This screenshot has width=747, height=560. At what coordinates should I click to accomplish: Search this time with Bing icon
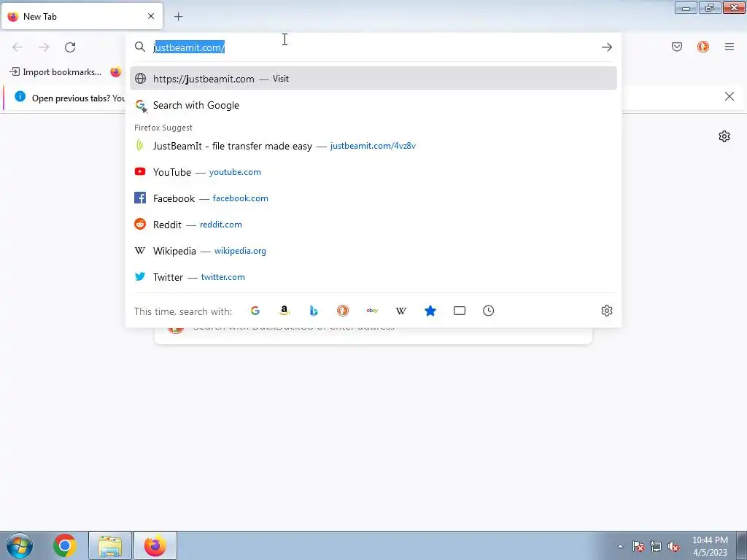pos(314,311)
